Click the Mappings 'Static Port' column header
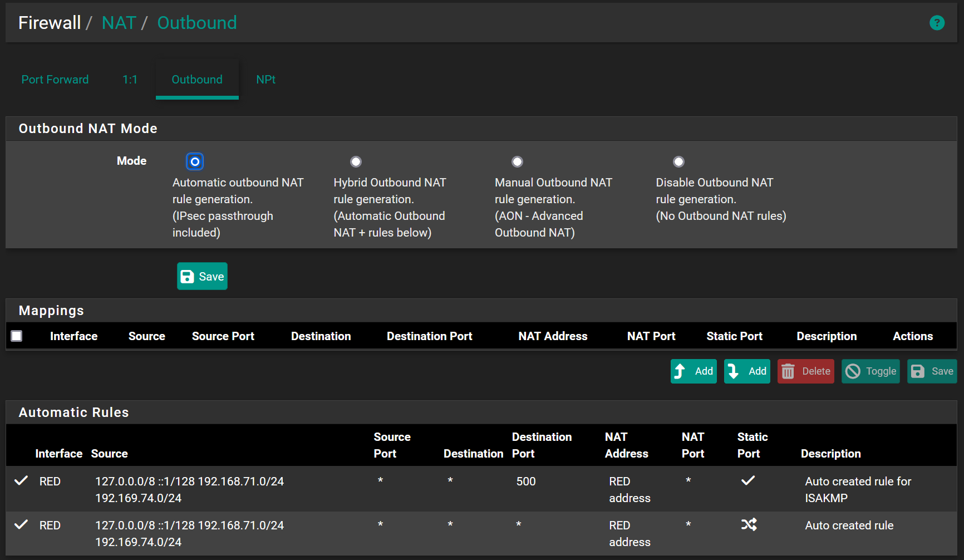The width and height of the screenshot is (964, 560). (734, 336)
